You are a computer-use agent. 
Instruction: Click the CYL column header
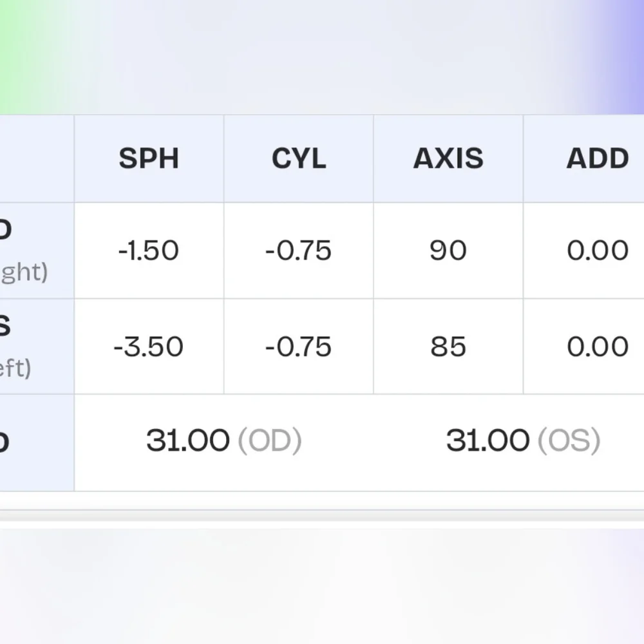299,158
